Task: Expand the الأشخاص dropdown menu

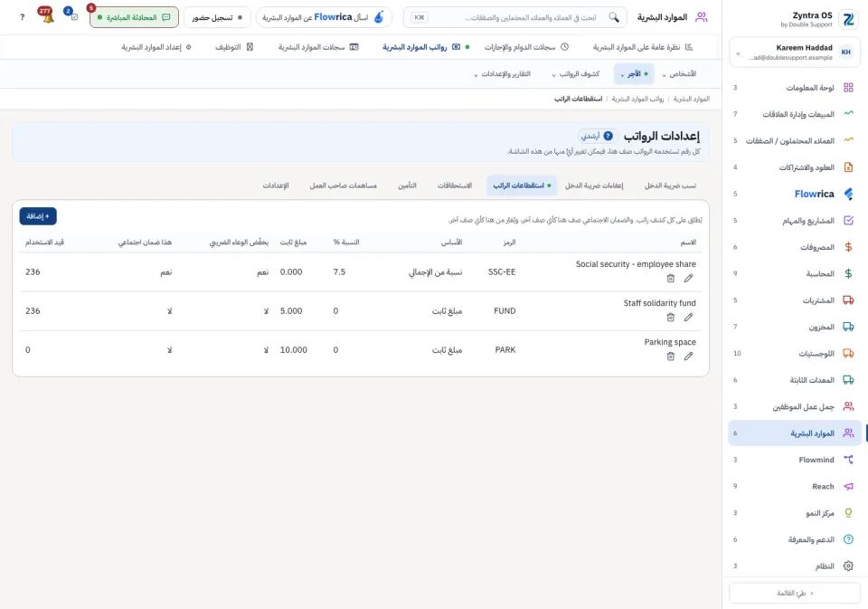Action: click(679, 73)
